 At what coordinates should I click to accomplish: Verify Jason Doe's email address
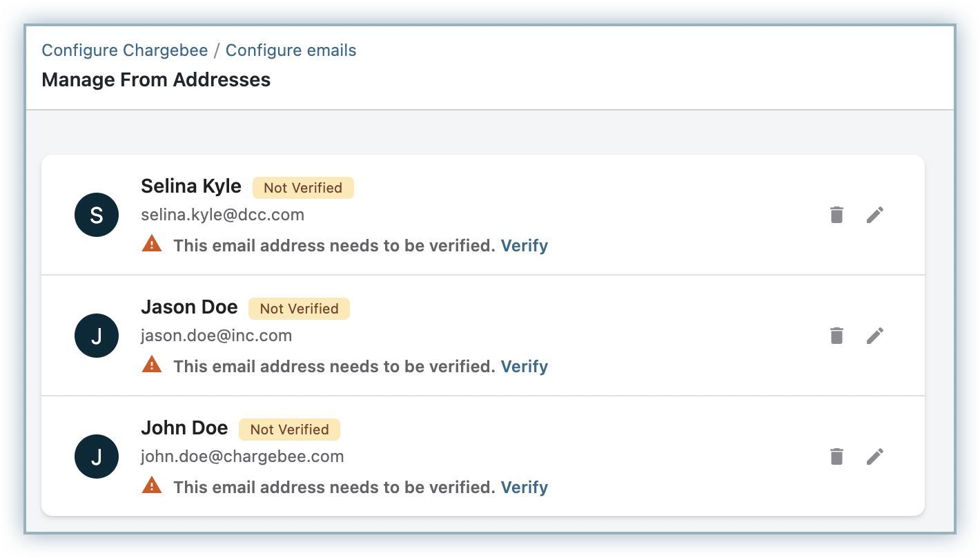pos(525,367)
